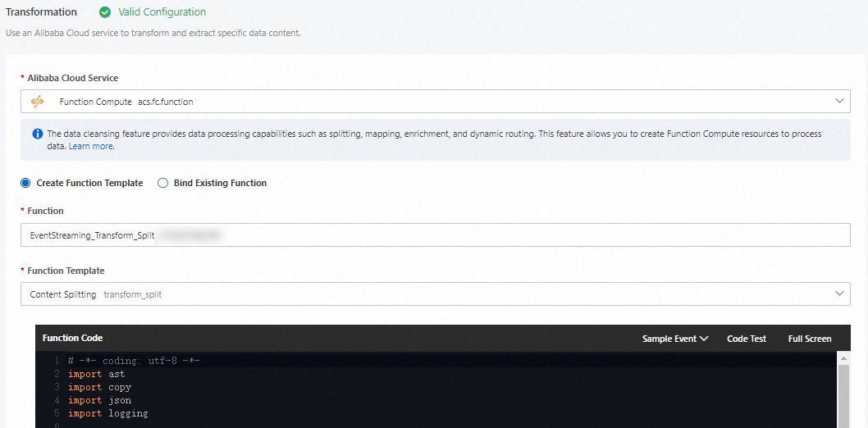Expand the Function Template dropdown
Viewport: 868px width, 428px height.
[435, 294]
